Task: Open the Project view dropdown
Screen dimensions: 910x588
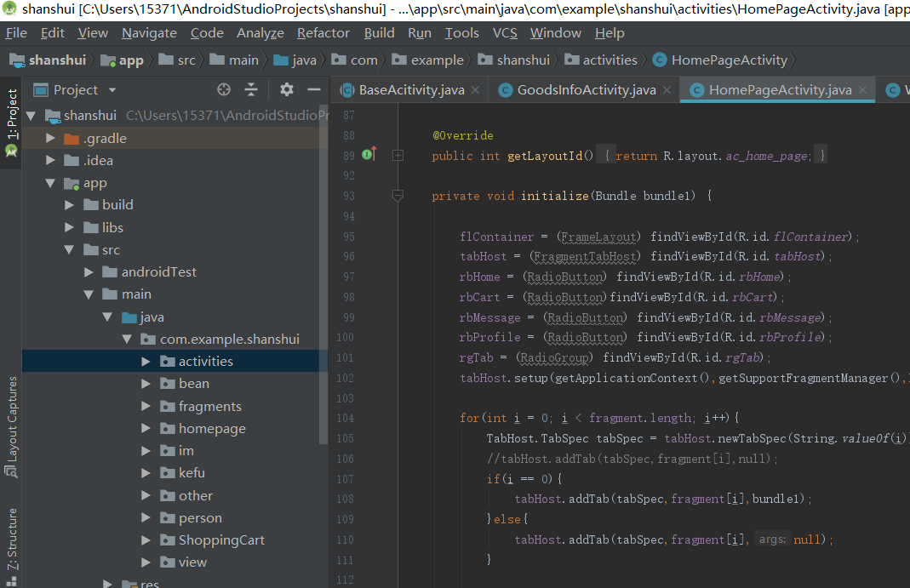Action: (112, 90)
